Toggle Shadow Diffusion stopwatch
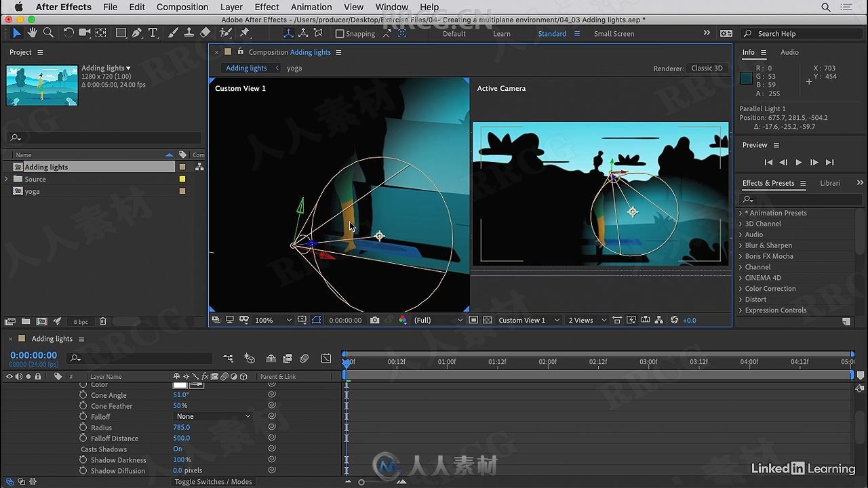 tap(83, 471)
